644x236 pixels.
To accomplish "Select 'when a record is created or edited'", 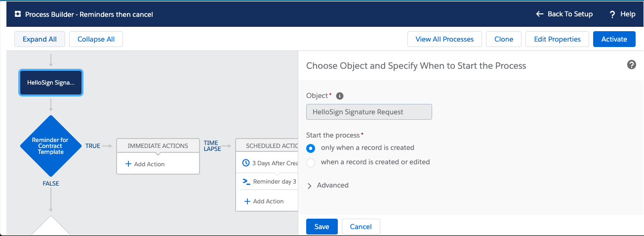I will 311,162.
